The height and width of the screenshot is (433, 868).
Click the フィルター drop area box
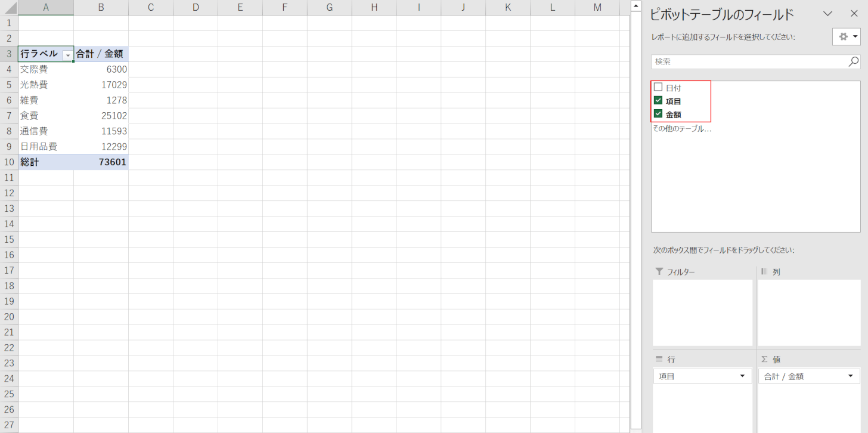tap(702, 313)
